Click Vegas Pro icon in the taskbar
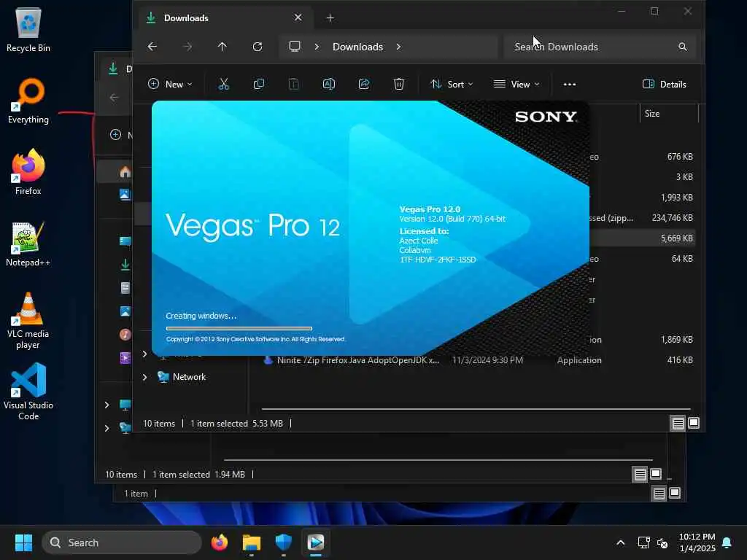747x560 pixels. (315, 542)
